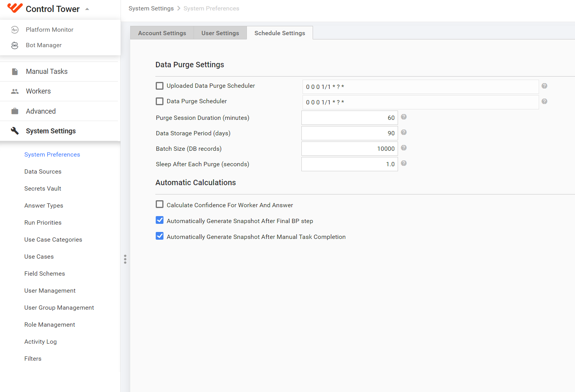Select System Preferences in sidebar
Image resolution: width=575 pixels, height=392 pixels.
[x=52, y=155]
